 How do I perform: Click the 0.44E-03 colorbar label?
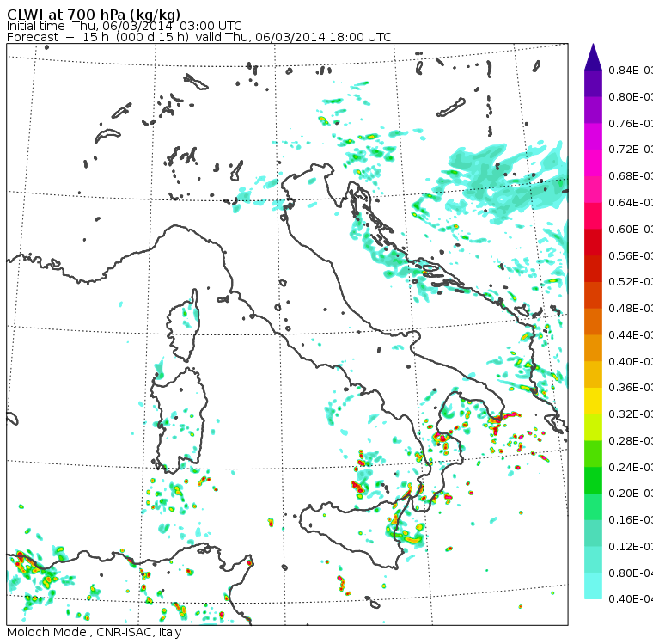(631, 334)
